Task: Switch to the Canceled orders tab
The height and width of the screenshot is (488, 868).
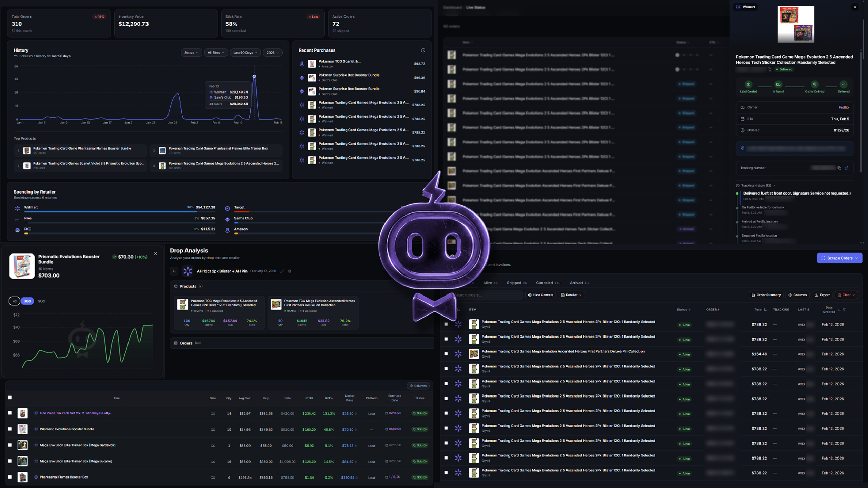Action: (548, 283)
